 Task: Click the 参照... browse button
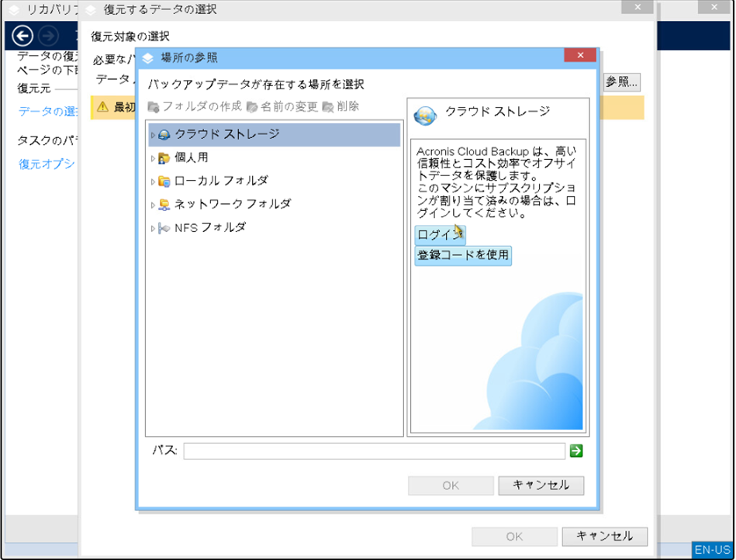tap(621, 81)
